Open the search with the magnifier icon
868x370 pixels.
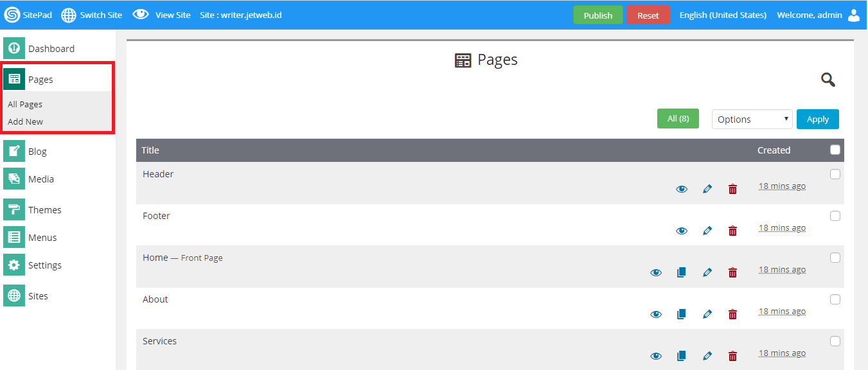pos(828,80)
